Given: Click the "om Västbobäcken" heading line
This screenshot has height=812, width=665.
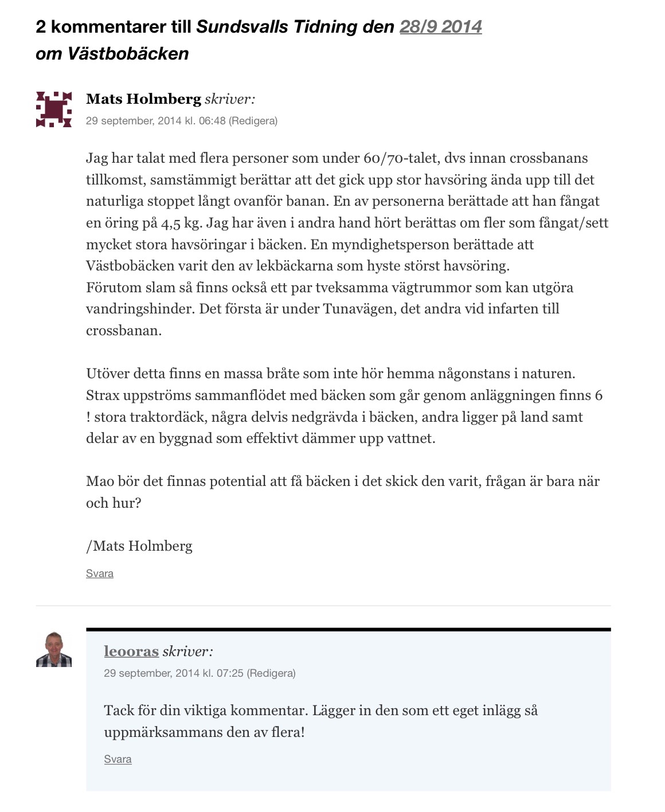Looking at the screenshot, I should 112,53.
